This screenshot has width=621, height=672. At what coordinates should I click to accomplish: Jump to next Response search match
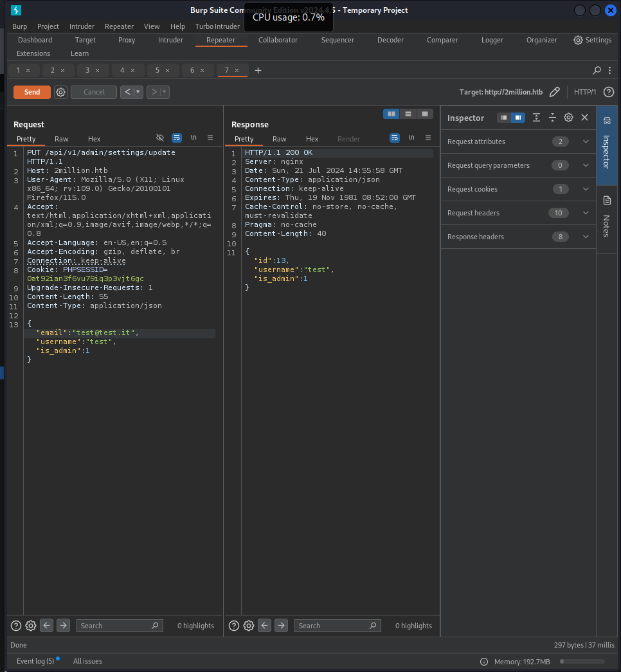(281, 626)
